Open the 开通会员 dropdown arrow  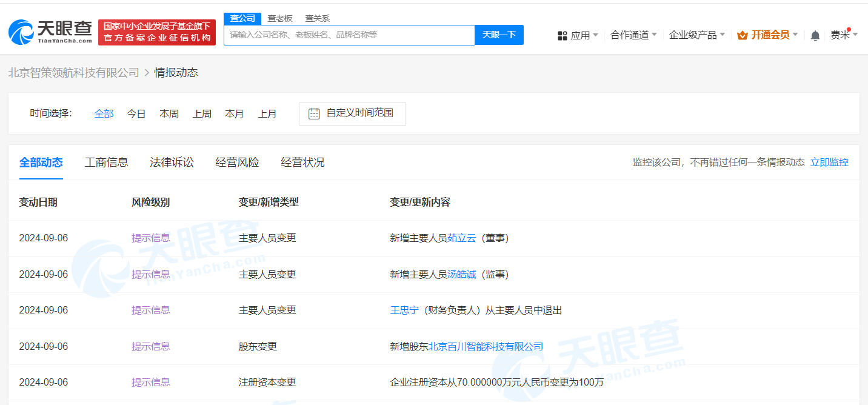795,35
